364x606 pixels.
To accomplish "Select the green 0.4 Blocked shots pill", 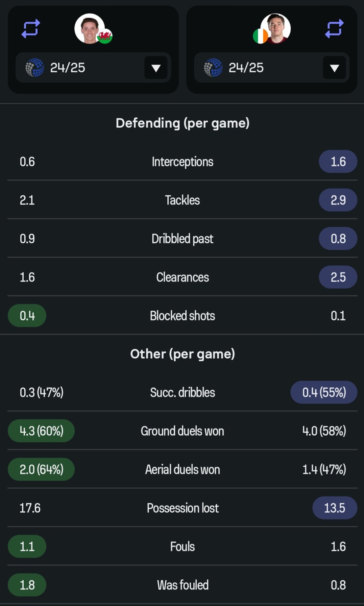I will point(27,316).
